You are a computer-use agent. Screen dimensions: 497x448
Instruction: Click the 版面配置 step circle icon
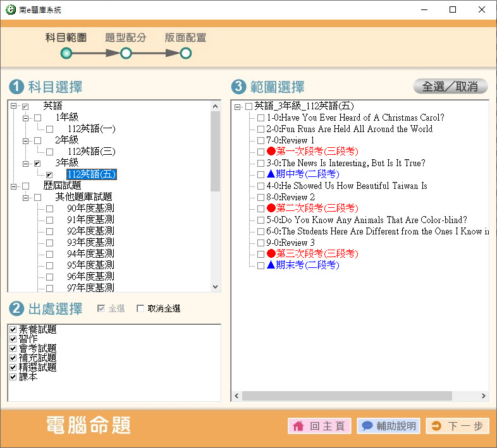pos(185,54)
